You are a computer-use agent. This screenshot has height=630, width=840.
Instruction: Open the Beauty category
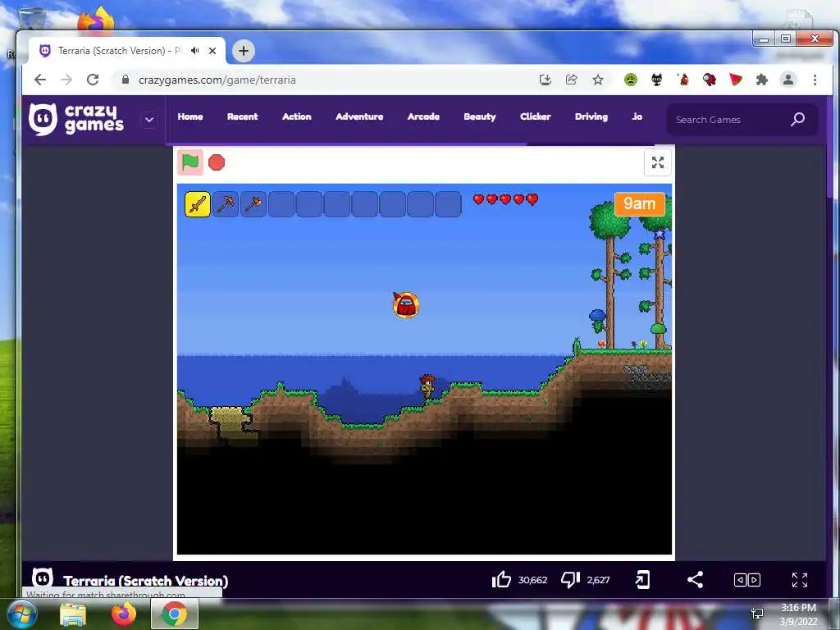pyautogui.click(x=479, y=116)
